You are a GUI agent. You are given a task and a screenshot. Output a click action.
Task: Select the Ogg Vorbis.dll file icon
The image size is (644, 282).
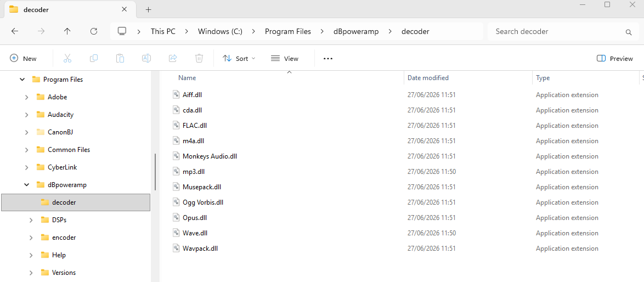(x=176, y=202)
